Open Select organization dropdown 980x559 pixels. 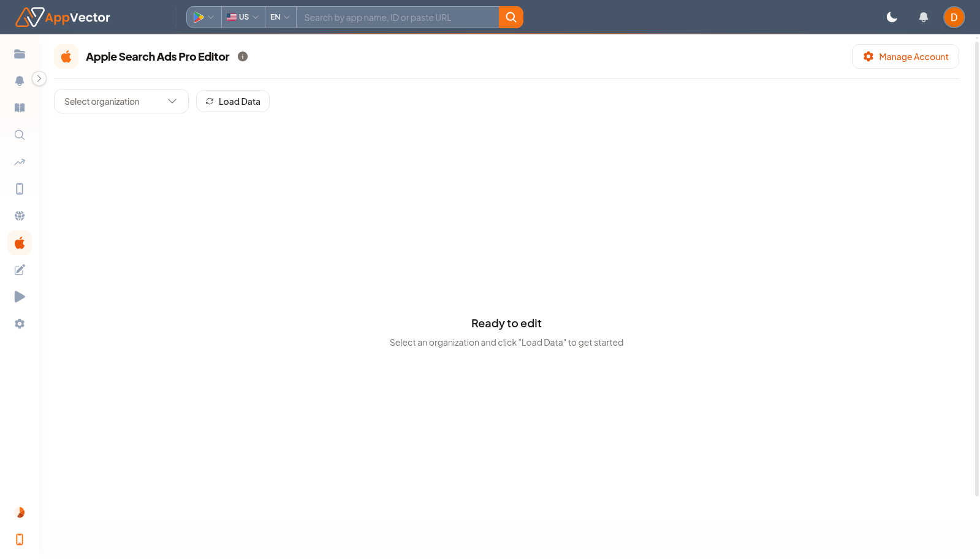121,101
